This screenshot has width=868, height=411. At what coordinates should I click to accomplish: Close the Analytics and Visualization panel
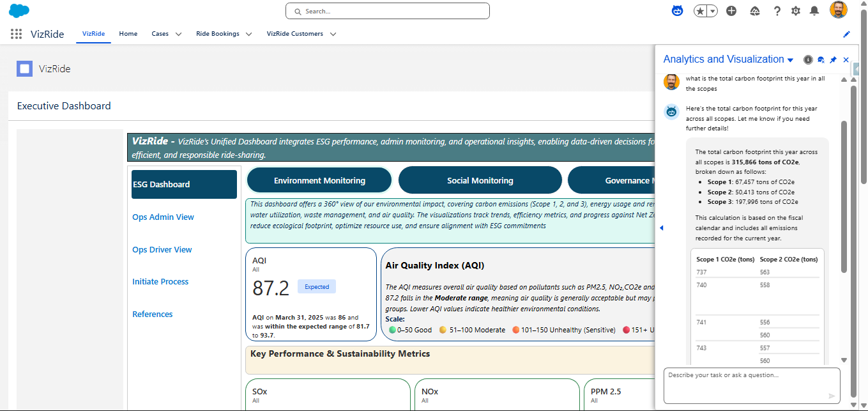846,59
